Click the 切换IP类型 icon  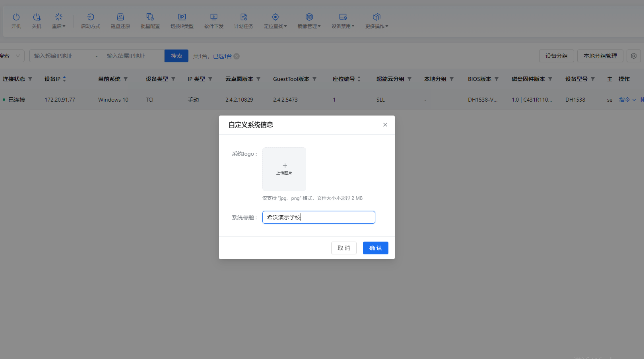[182, 17]
